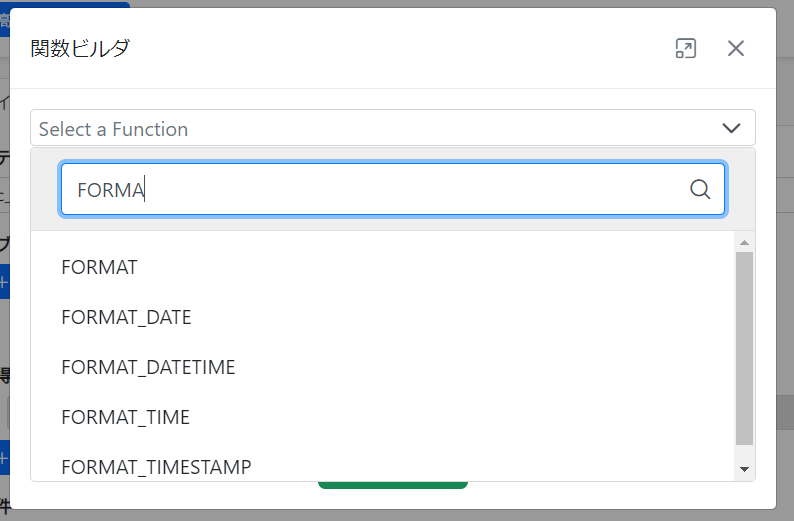
Task: Select the FORMAT_TIME list entry
Action: pos(125,417)
